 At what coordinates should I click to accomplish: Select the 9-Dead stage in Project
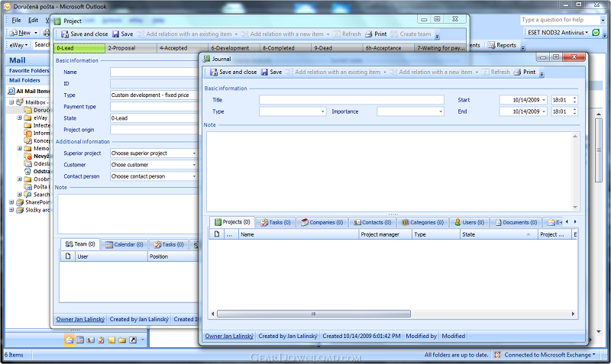[x=337, y=48]
